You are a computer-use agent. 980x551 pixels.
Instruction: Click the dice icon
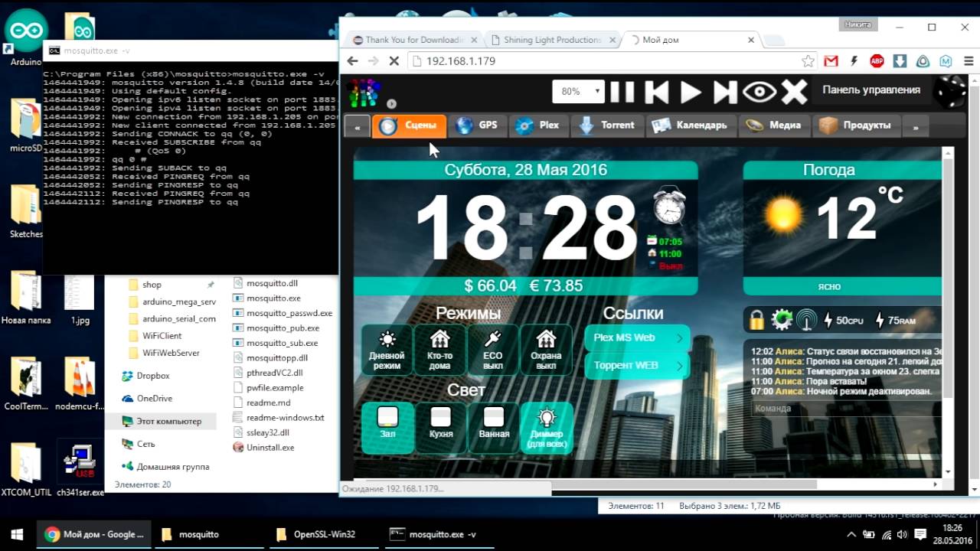coord(949,90)
